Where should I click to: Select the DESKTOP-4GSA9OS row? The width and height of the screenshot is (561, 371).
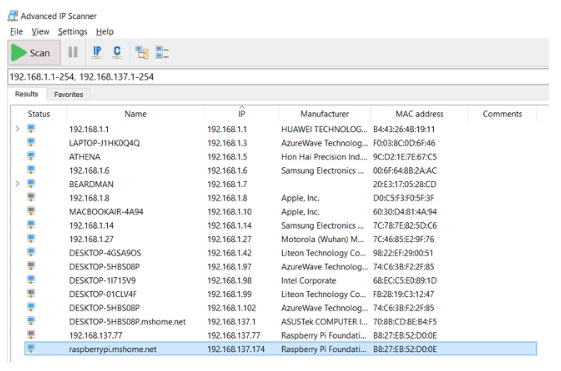tap(281, 253)
